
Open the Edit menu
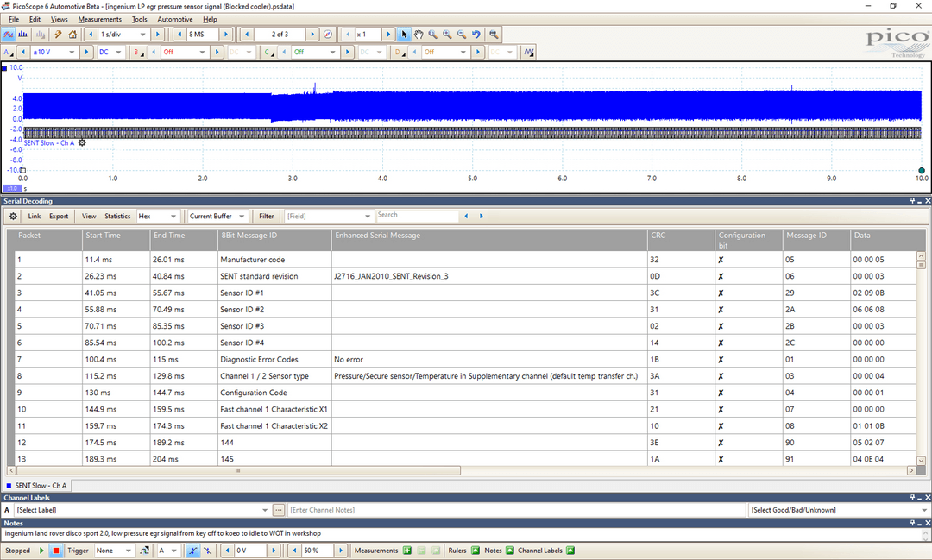pos(35,19)
